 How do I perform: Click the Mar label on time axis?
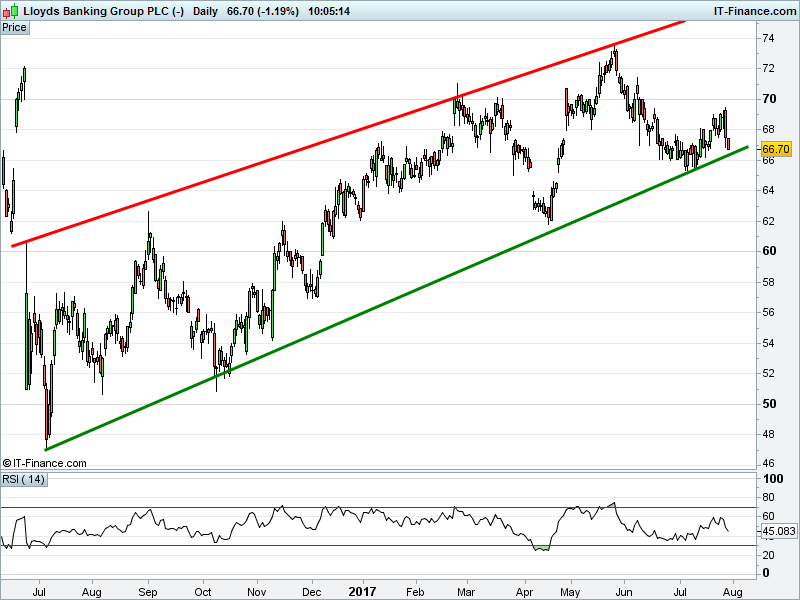466,592
